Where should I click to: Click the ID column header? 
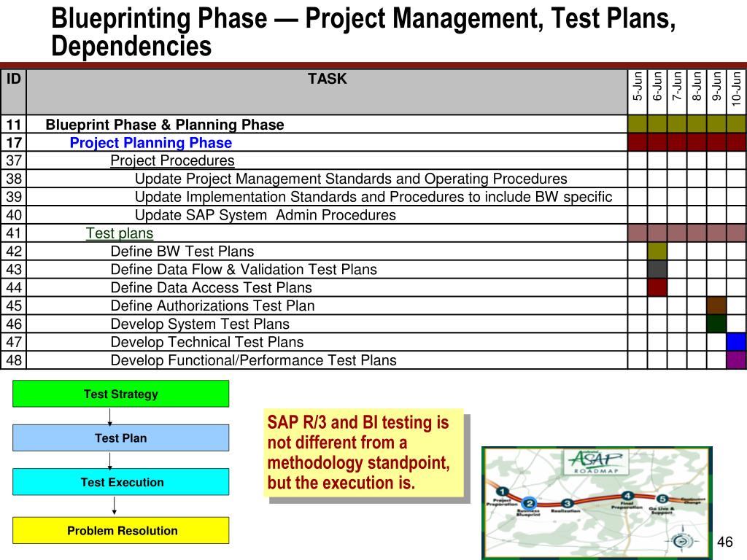pyautogui.click(x=13, y=92)
